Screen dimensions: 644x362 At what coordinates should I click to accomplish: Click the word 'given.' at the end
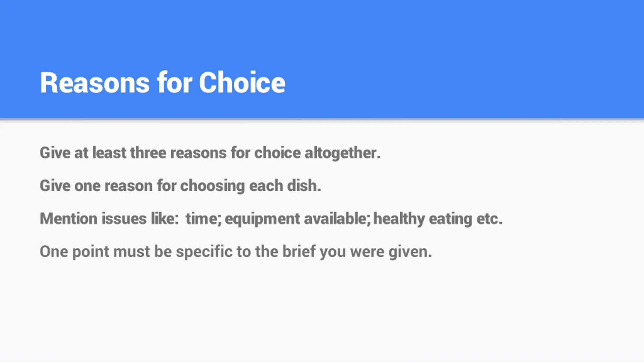[x=410, y=252]
